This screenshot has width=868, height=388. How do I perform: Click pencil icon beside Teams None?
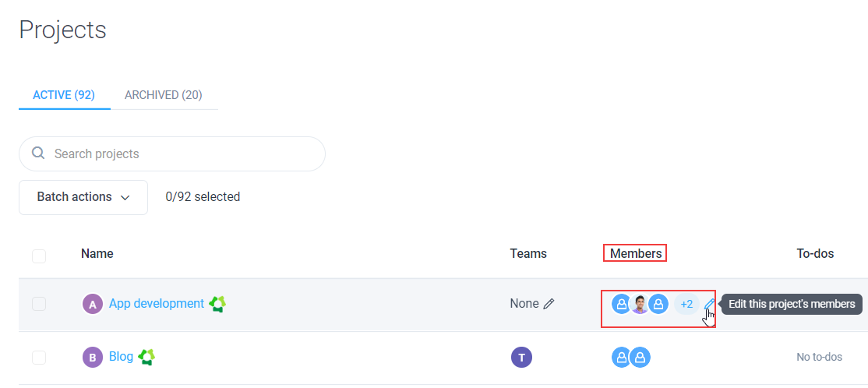click(549, 303)
